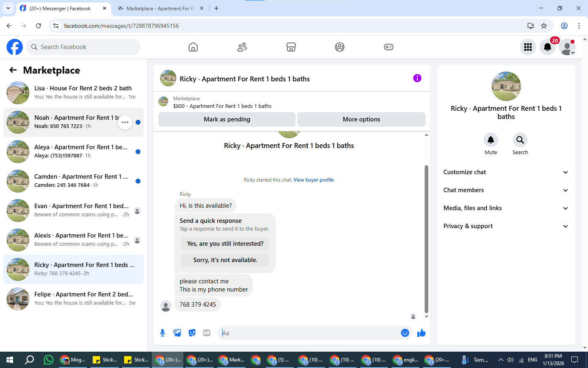Open Aleya Apartment For Rent conversation
This screenshot has width=588, height=368.
click(x=73, y=152)
